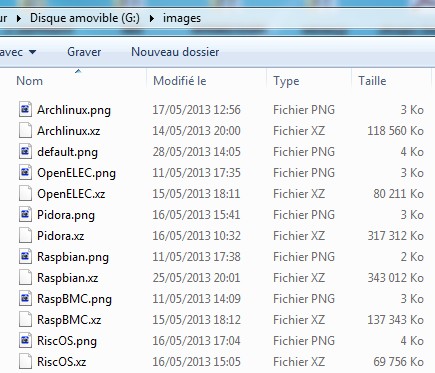Click the default.png image icon

(25, 152)
